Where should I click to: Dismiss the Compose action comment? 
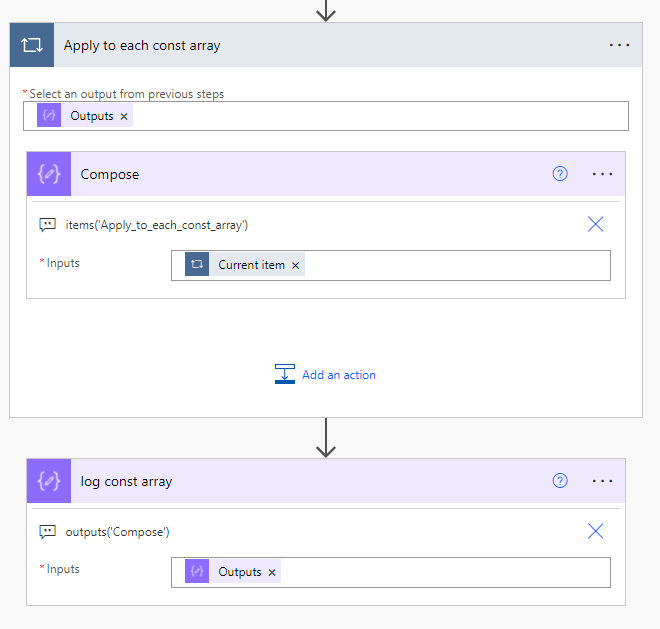[x=595, y=224]
